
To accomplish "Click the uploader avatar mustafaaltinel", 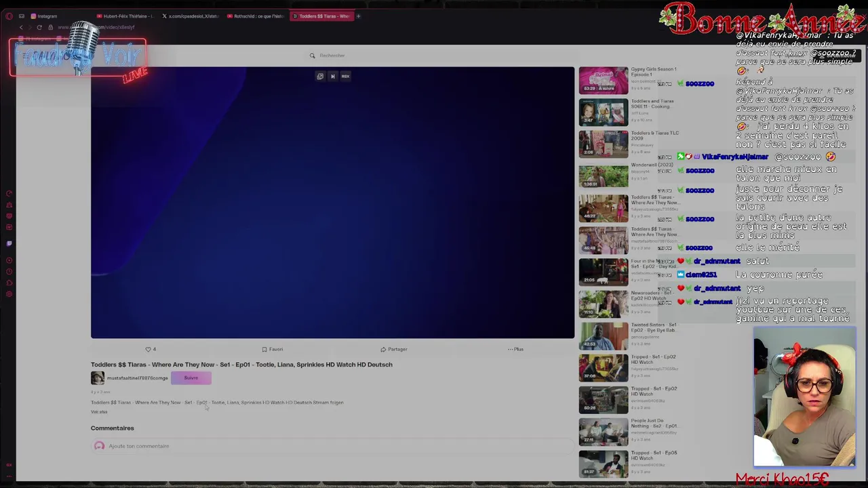I will pos(98,378).
